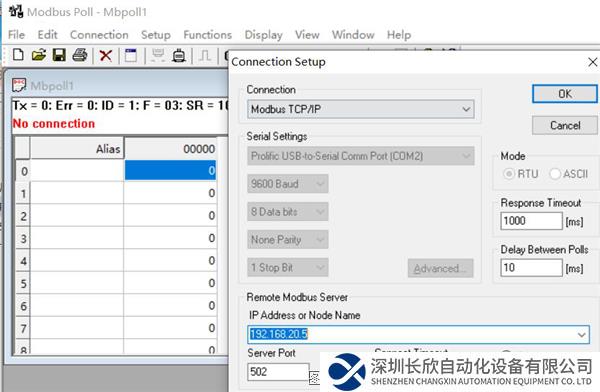Click the Server Port field showing 502
The width and height of the screenshot is (600, 392).
pos(278,372)
